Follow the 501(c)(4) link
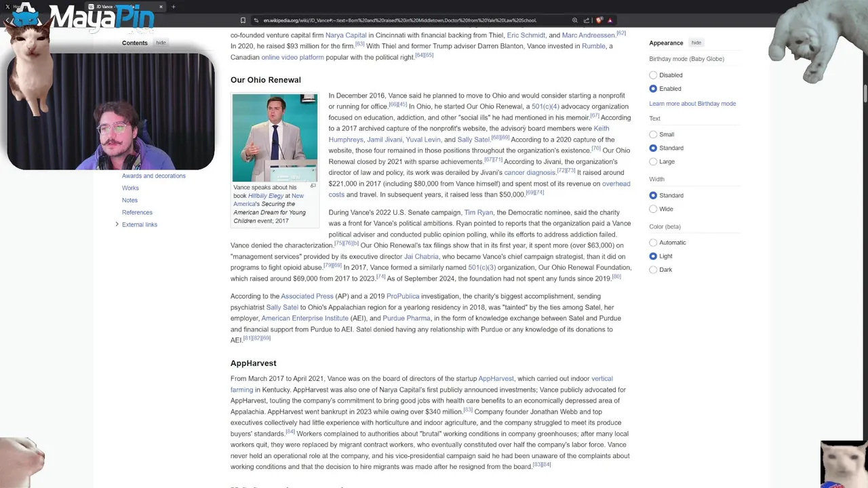This screenshot has height=488, width=868. 545,106
